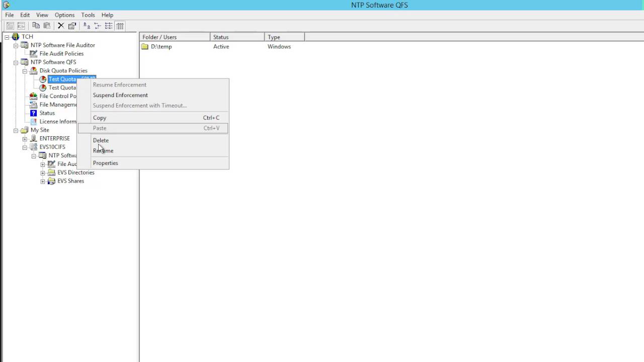Select the EVS Shares icon
Screen dimensions: 644x362
tap(51, 181)
